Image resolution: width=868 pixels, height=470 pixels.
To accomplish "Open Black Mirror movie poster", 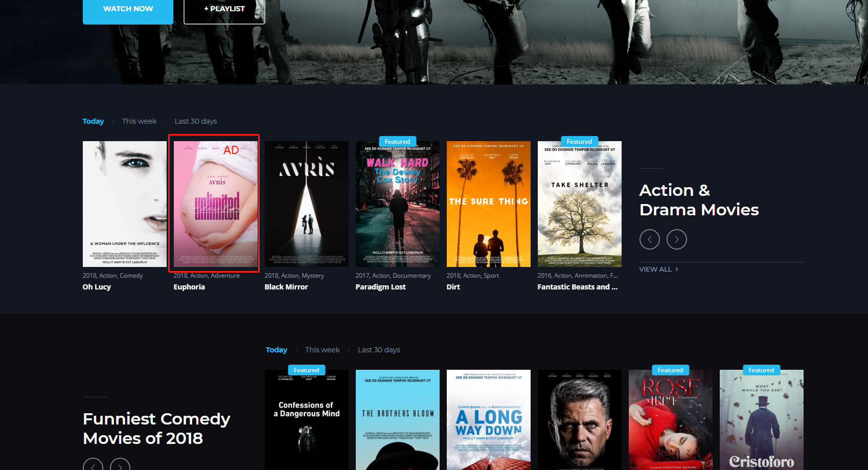I will point(307,204).
